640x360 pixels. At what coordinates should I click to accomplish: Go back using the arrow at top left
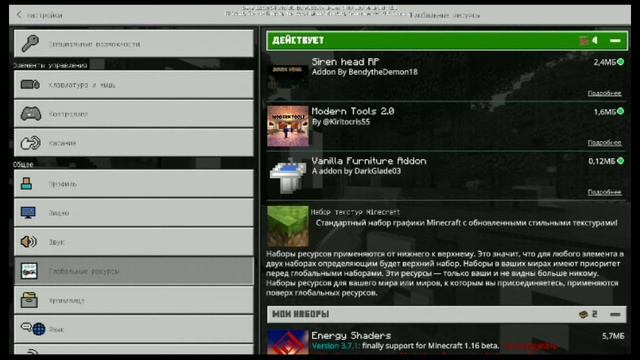[19, 15]
